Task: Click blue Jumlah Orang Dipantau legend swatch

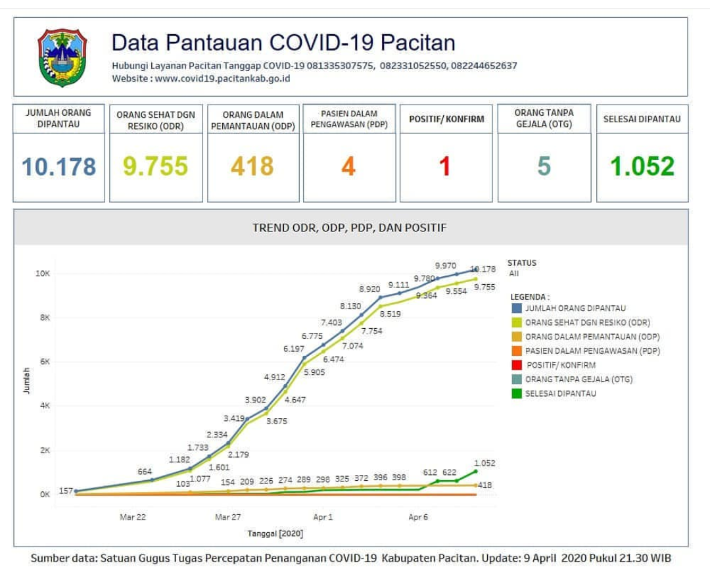Action: tap(517, 308)
